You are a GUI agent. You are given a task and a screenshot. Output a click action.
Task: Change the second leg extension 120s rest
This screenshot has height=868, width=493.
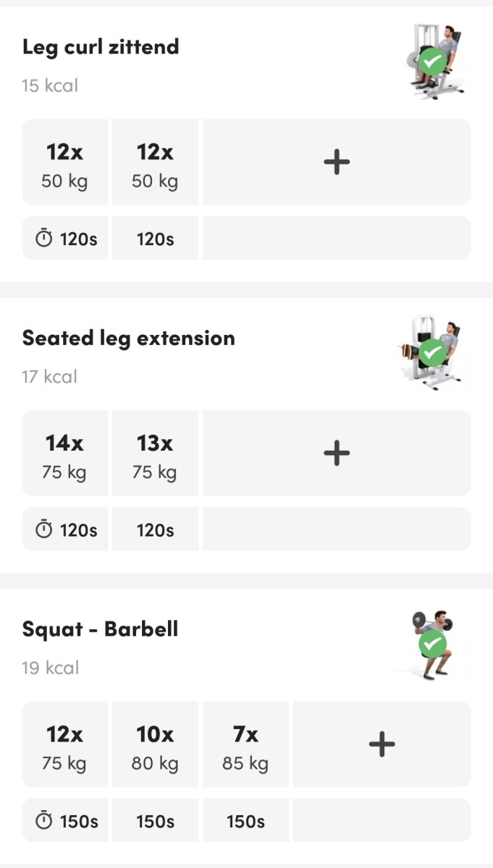click(155, 530)
